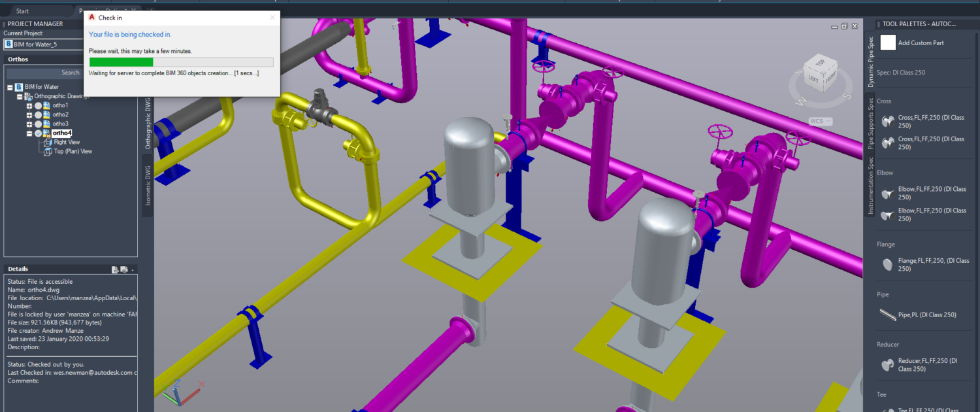Collapse the BIM for Water tree node
Image resolution: width=980 pixels, height=412 pixels.
coord(10,88)
